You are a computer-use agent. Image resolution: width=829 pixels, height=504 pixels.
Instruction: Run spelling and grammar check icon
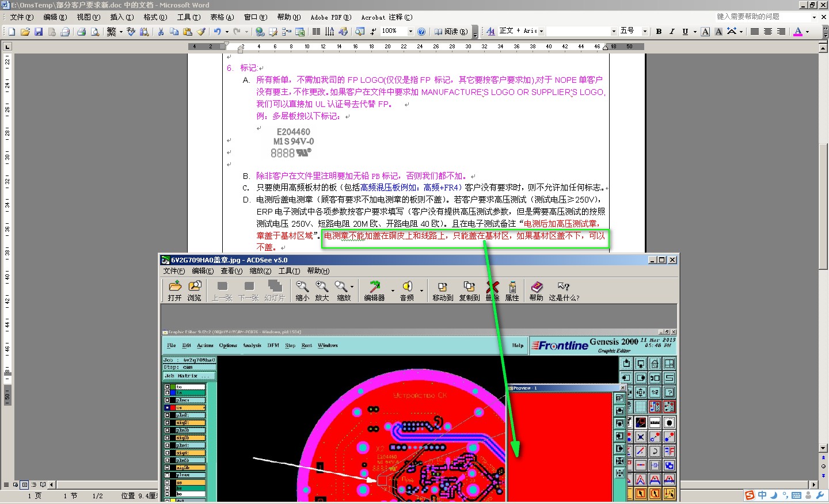131,32
